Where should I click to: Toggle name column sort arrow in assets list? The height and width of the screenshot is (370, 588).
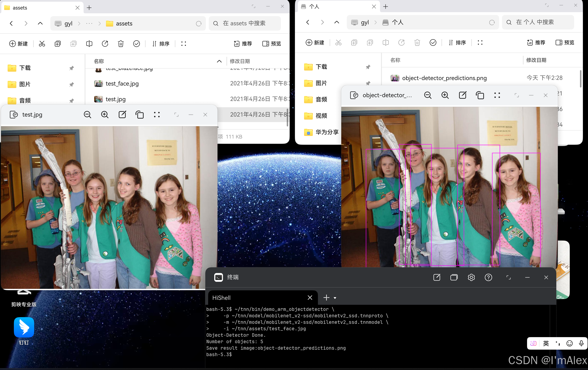click(219, 61)
